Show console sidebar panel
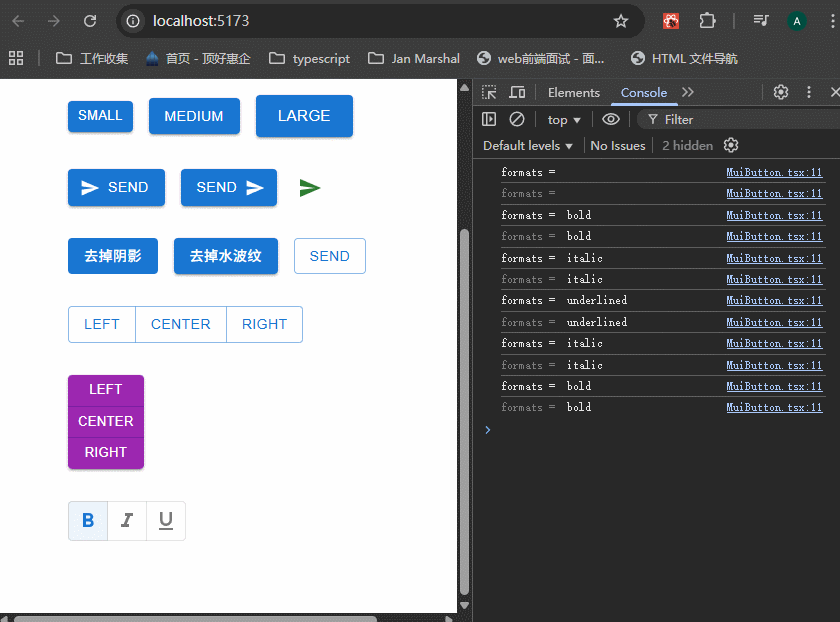The image size is (840, 622). pyautogui.click(x=489, y=119)
